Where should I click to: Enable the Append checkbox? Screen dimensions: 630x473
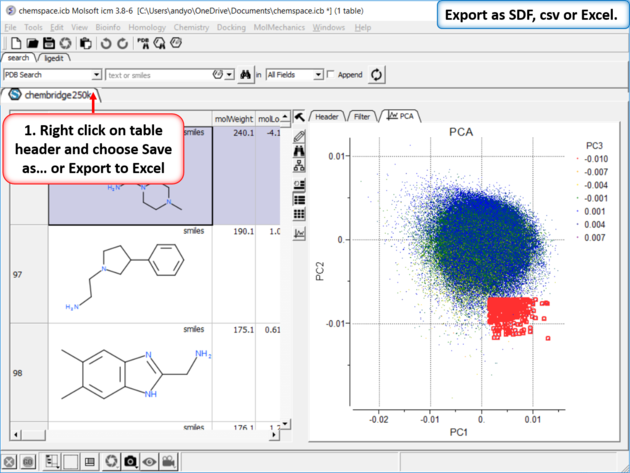332,75
